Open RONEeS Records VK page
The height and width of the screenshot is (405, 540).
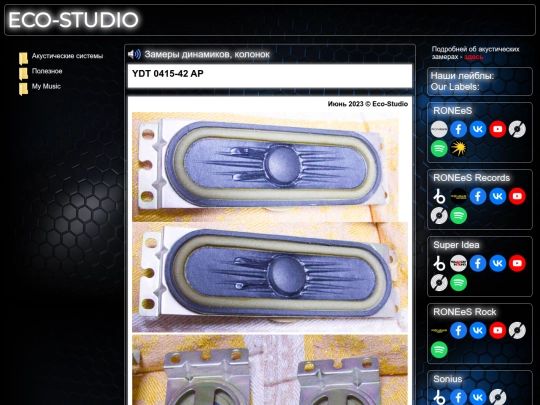pyautogui.click(x=498, y=196)
